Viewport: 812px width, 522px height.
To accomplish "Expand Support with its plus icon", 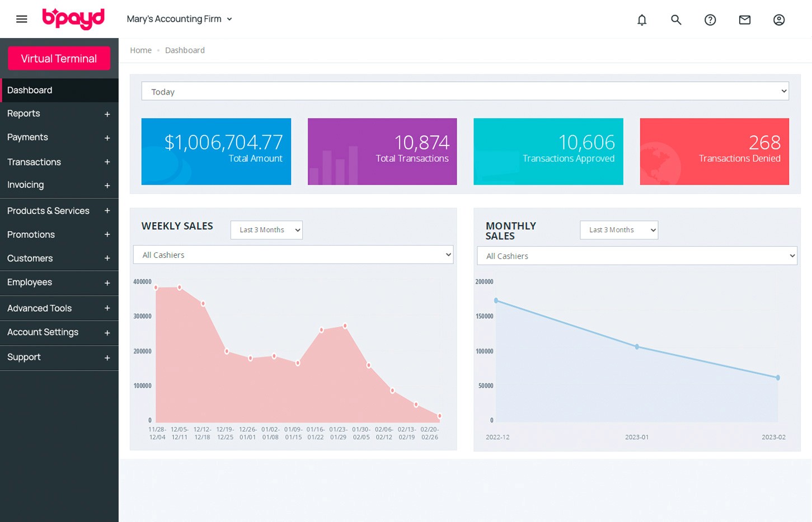I will pyautogui.click(x=107, y=358).
